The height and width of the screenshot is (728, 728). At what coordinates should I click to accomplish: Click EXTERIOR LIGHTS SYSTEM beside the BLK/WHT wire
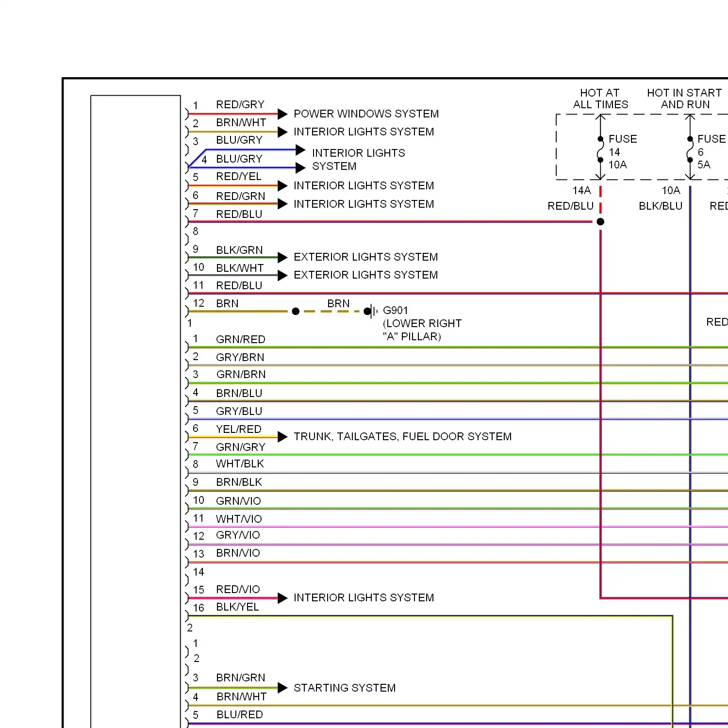[x=365, y=275]
